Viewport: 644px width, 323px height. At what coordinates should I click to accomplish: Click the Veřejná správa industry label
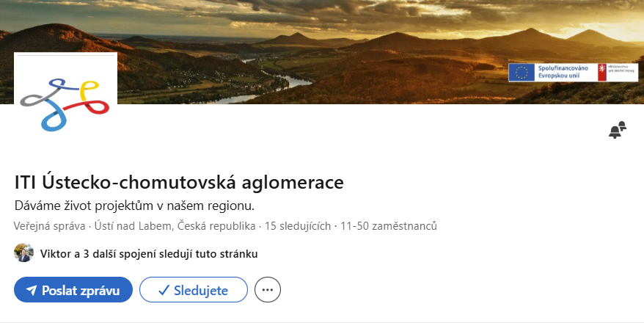click(x=49, y=226)
